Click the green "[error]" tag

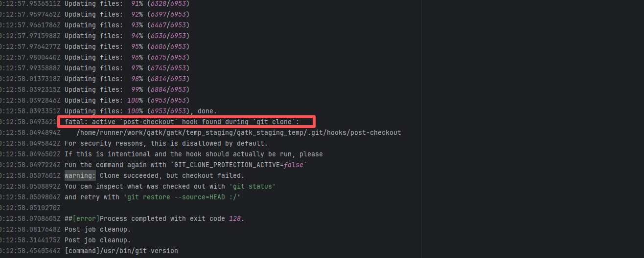(x=86, y=218)
